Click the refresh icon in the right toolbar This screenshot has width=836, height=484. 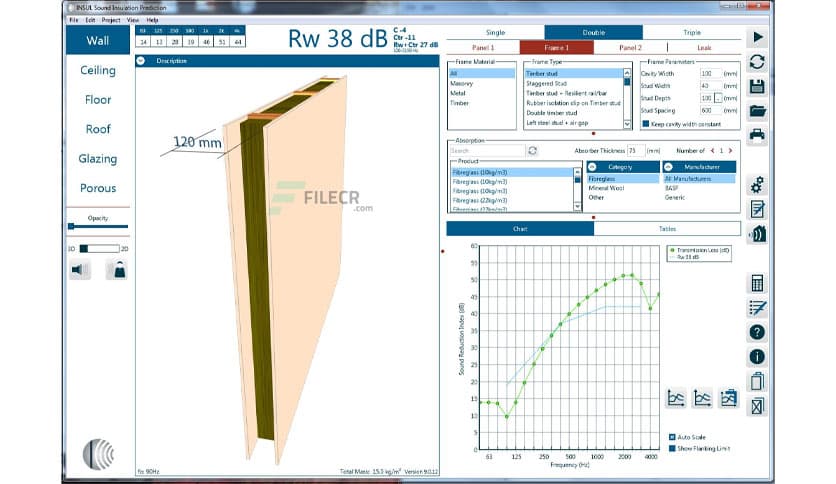[x=758, y=62]
